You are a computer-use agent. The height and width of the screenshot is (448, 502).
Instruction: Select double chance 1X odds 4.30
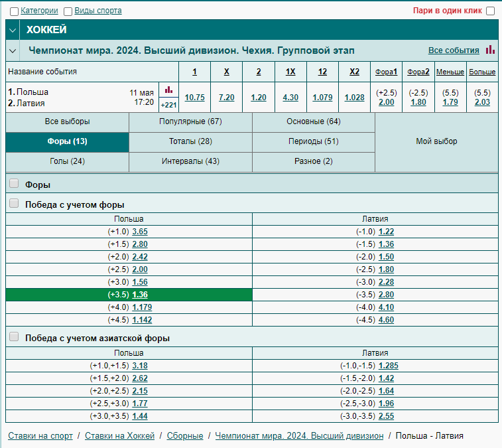[x=290, y=98]
